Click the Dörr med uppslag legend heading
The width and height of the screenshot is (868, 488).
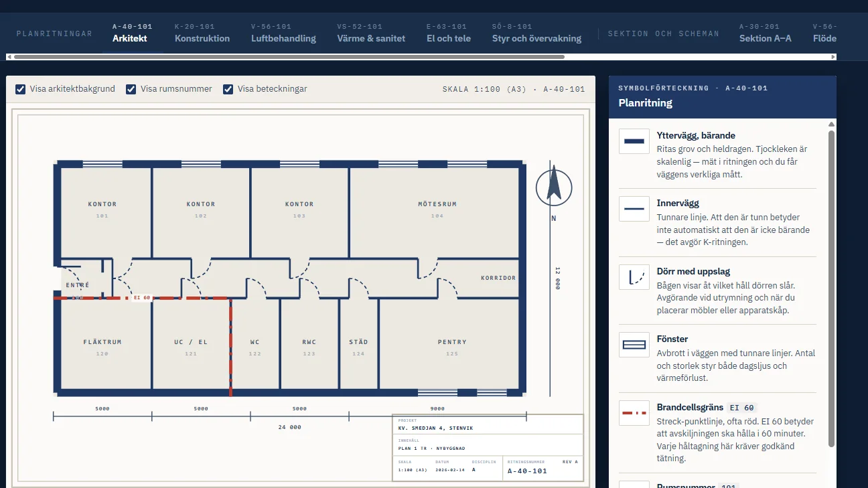[x=693, y=271]
